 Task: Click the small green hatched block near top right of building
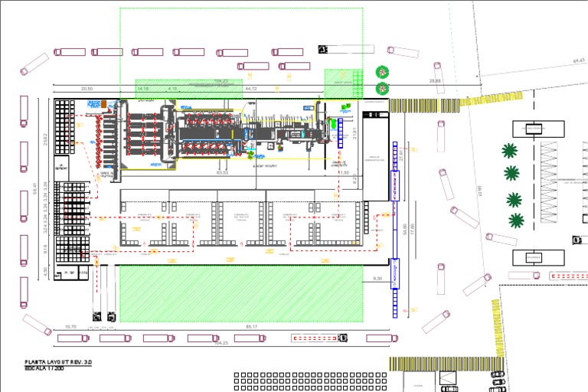344,83
